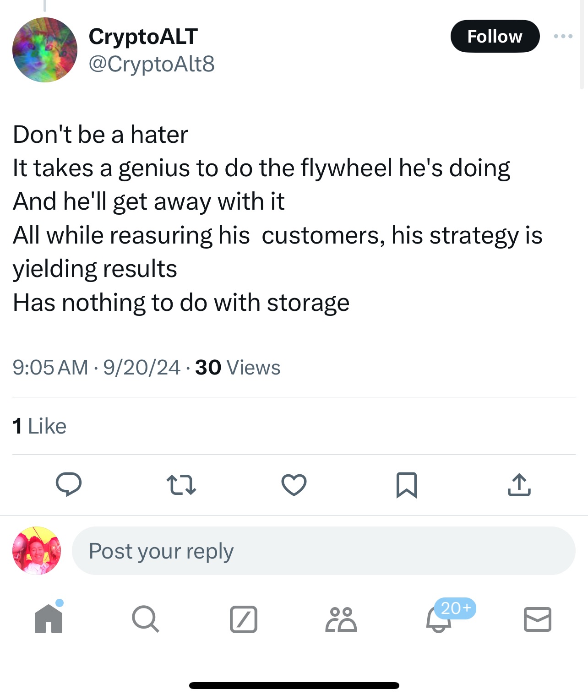The image size is (588, 700).
Task: Open Search tab with magnifier icon
Action: pyautogui.click(x=145, y=619)
